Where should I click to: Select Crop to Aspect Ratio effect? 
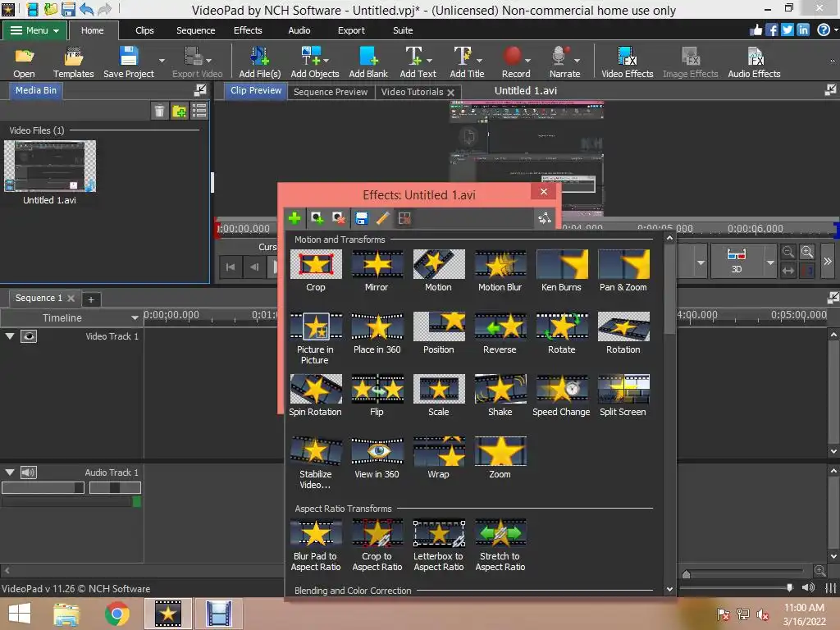coord(377,545)
